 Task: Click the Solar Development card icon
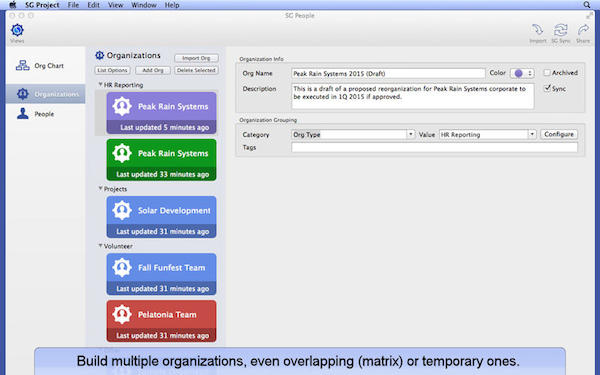click(x=122, y=210)
